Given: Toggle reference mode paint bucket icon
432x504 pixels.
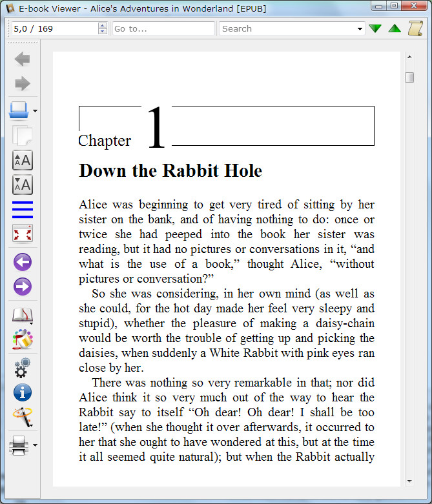Looking at the screenshot, I should (x=22, y=339).
